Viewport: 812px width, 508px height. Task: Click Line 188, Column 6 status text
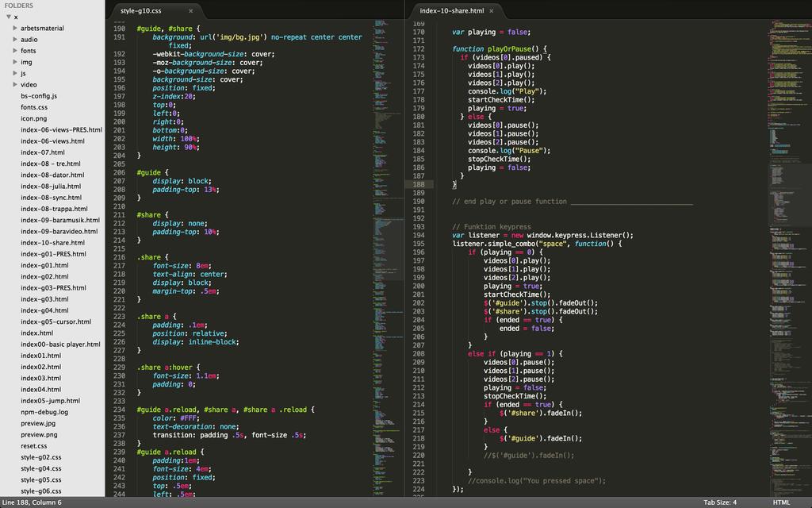click(x=32, y=502)
